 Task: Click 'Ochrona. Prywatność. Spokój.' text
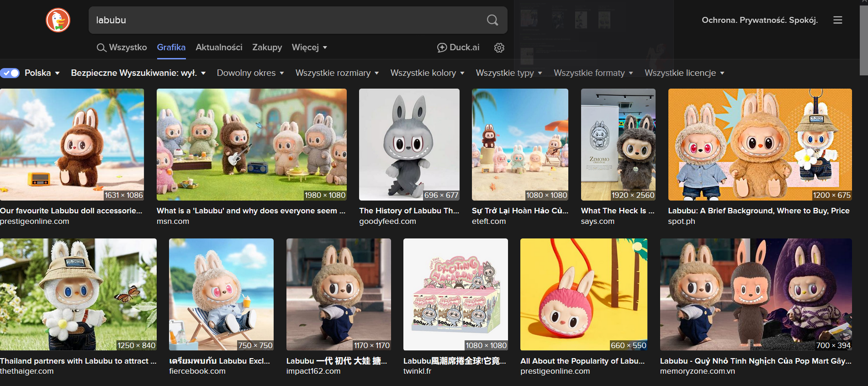pyautogui.click(x=760, y=20)
